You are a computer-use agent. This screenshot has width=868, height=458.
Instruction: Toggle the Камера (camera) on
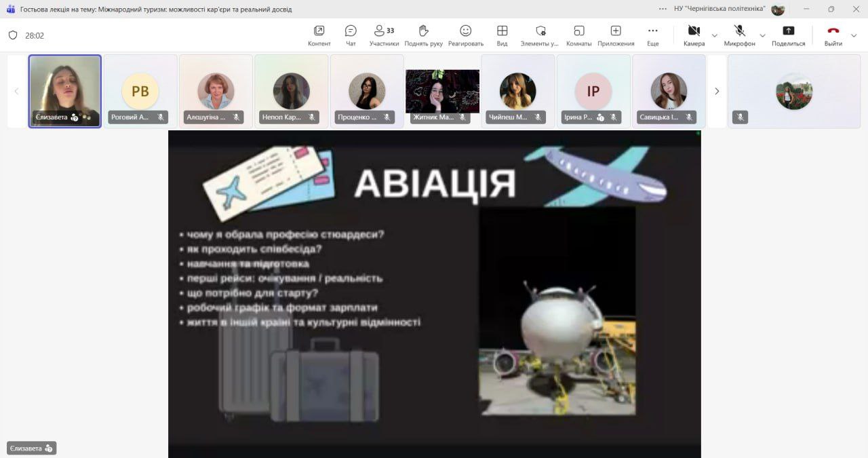(694, 35)
